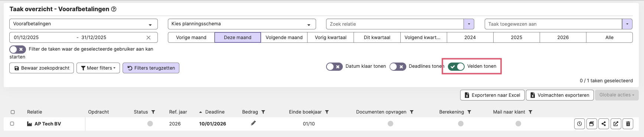The image size is (644, 137).
Task: Click the Bedrag column filter funnel
Action: pyautogui.click(x=263, y=112)
